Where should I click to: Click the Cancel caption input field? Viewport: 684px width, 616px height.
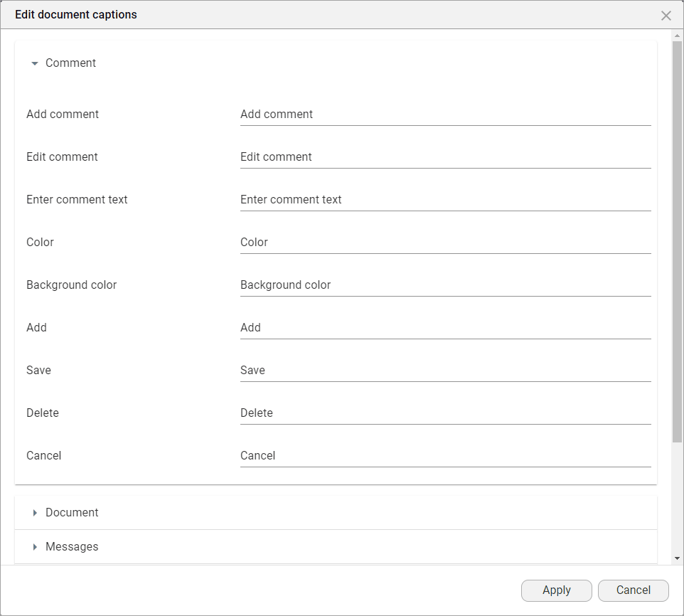(445, 456)
